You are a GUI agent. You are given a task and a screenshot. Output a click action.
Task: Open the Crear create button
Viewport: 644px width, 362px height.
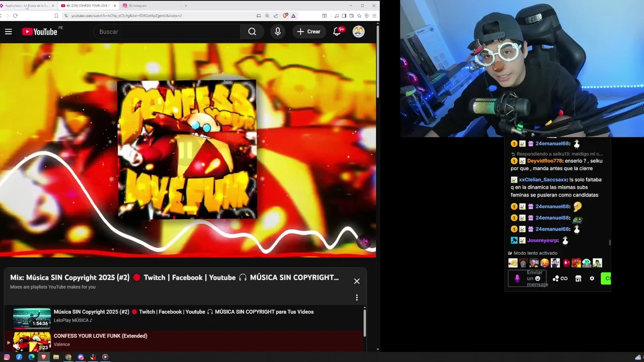[x=308, y=32]
